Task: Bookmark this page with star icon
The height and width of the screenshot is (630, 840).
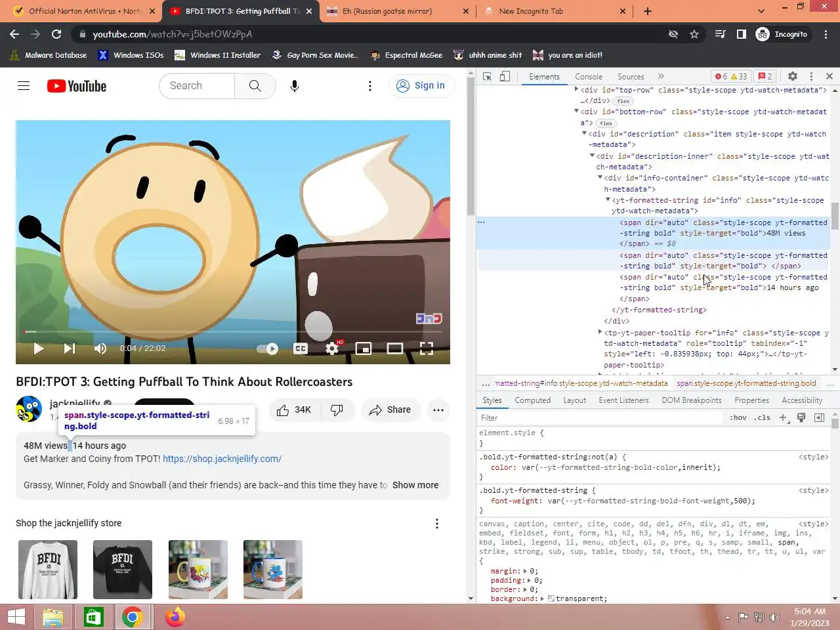Action: [x=694, y=34]
